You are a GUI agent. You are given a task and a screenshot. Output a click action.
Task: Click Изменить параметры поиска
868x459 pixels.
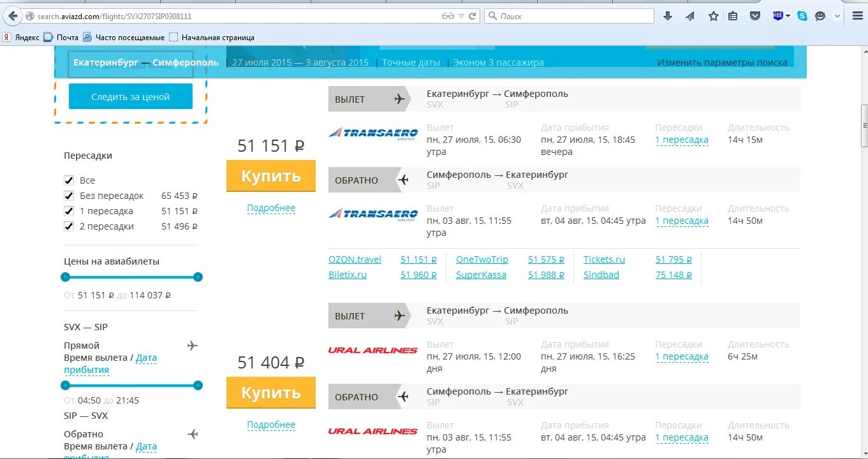pos(723,62)
